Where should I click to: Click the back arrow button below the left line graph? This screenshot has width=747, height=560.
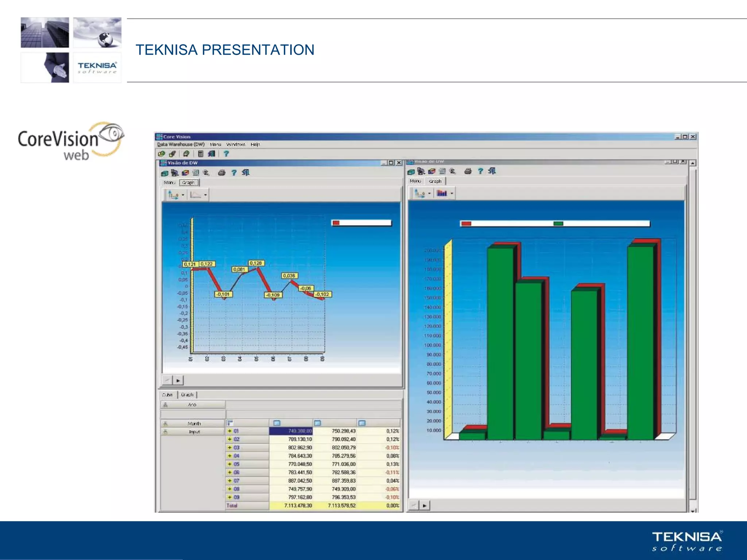pos(167,381)
